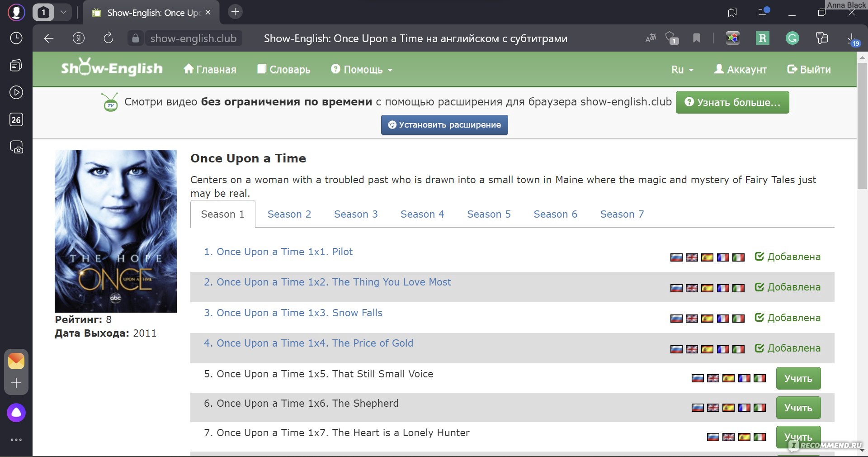This screenshot has width=868, height=457.
Task: Switch to the Season 3 tab
Action: click(356, 214)
